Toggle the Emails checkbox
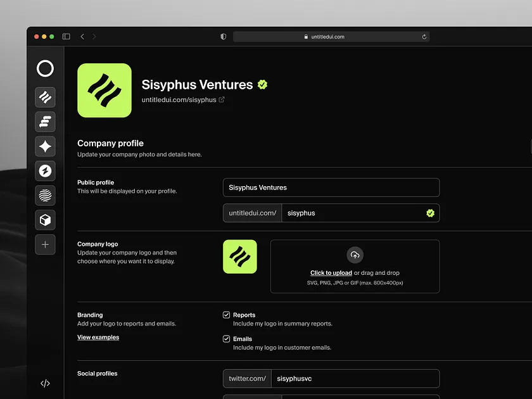 click(226, 339)
